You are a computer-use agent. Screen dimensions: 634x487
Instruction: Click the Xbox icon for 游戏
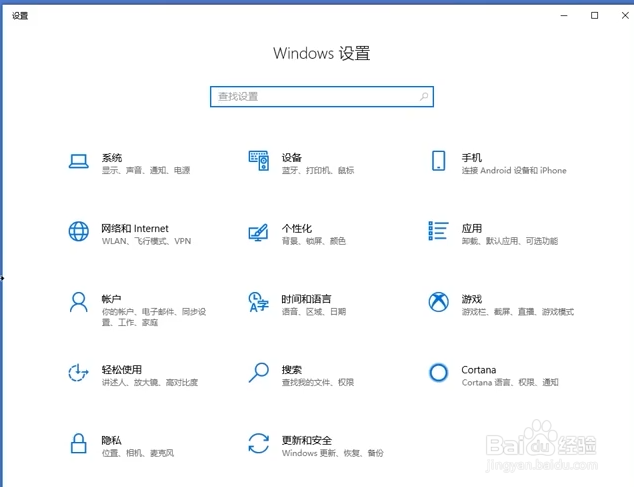click(x=439, y=302)
